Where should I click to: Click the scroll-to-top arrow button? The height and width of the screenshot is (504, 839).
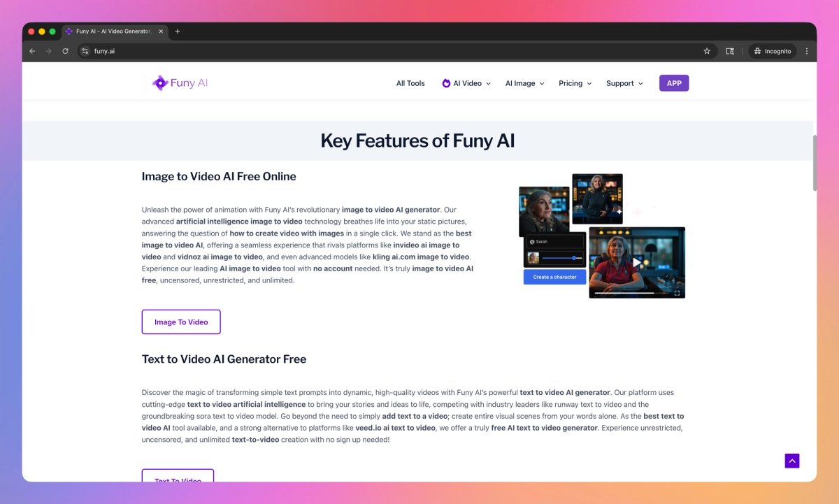[791, 461]
